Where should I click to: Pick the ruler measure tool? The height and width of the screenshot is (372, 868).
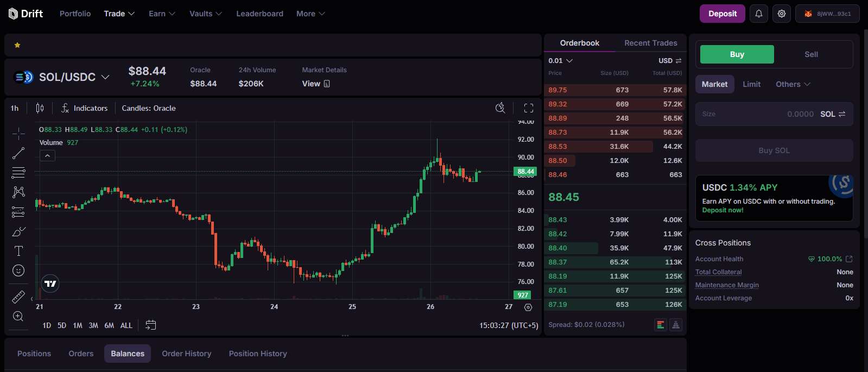coord(18,297)
